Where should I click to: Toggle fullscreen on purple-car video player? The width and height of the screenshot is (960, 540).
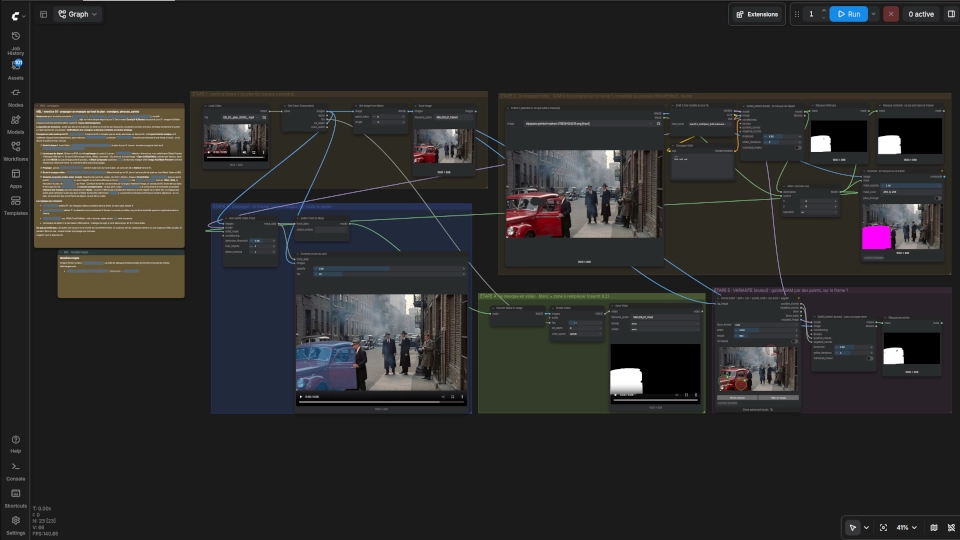453,397
